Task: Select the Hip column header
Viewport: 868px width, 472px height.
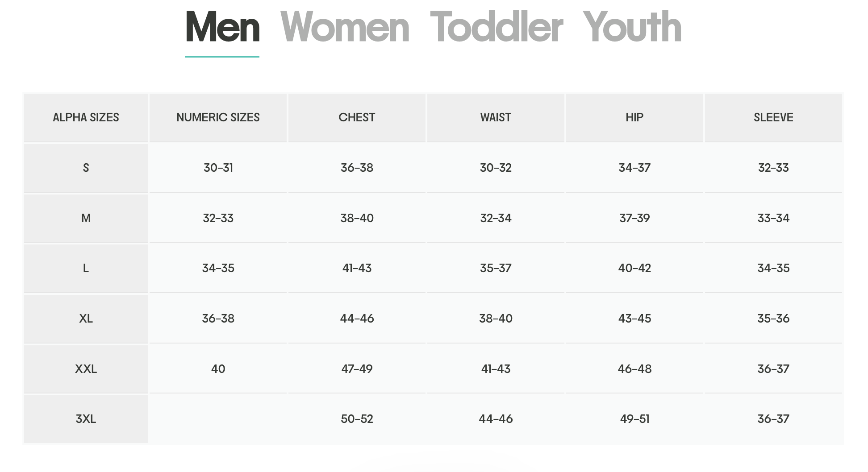Action: pos(634,117)
